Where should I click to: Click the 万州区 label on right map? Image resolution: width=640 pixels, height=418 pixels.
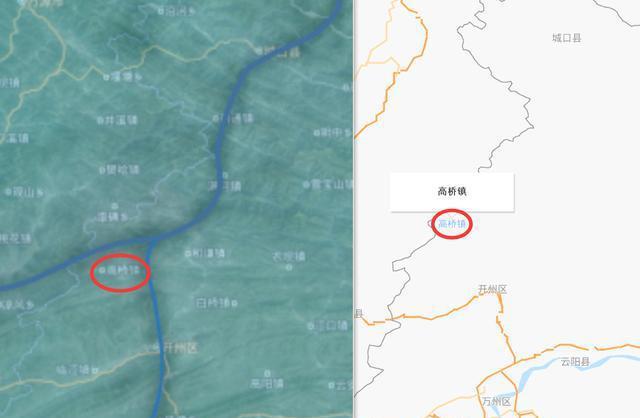pyautogui.click(x=496, y=401)
